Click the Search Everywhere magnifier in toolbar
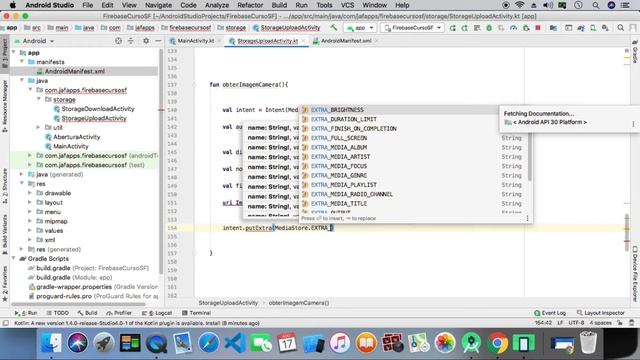The image size is (640, 360). coord(620,28)
